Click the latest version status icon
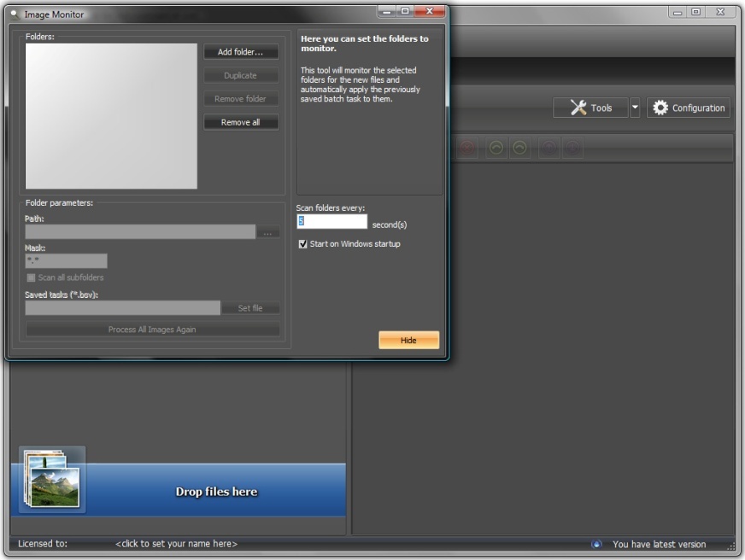 pos(596,544)
